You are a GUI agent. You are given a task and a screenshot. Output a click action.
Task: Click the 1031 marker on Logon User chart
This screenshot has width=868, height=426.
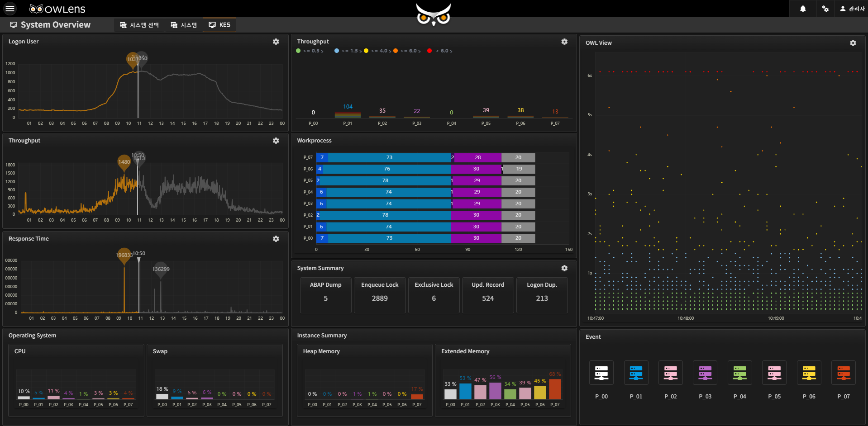coord(132,60)
